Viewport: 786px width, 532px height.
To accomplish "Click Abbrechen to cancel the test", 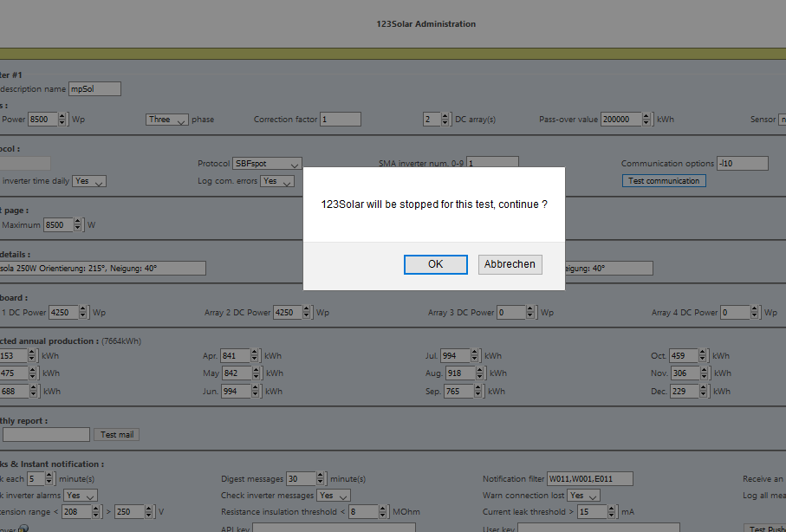I will [x=510, y=264].
